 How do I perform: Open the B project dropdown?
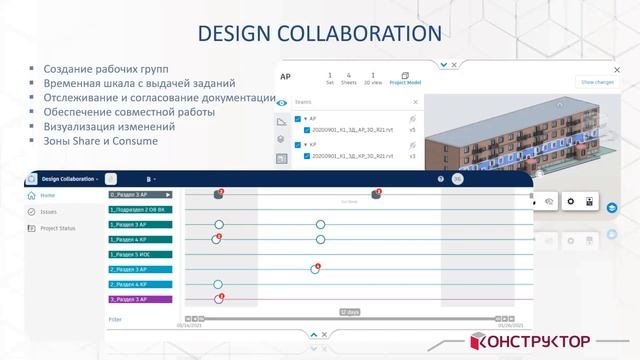click(151, 179)
